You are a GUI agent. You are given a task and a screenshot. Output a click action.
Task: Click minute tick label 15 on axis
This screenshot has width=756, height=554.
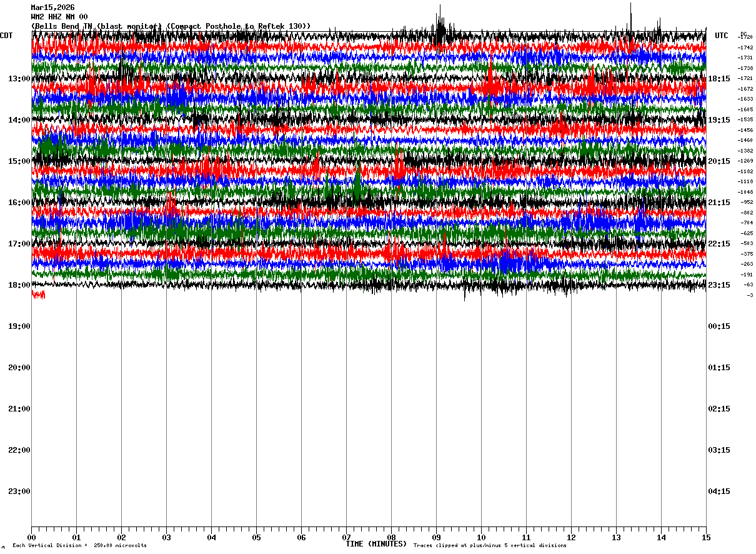click(706, 537)
